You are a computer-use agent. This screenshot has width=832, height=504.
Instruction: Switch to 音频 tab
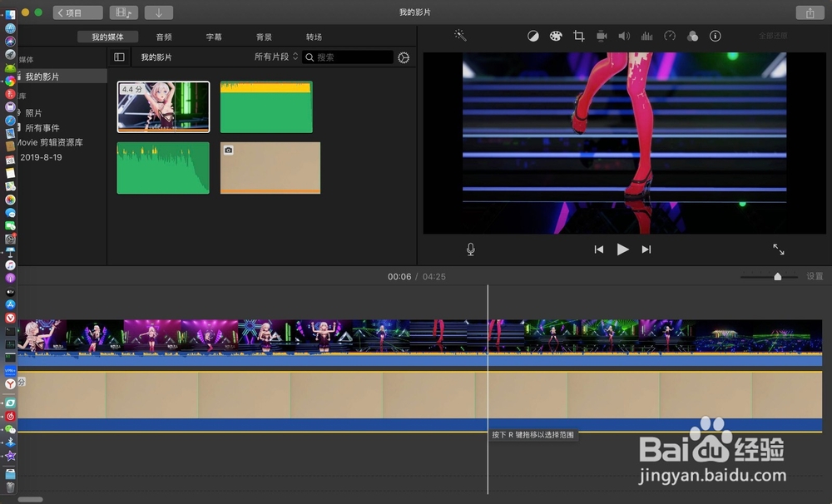click(x=164, y=37)
